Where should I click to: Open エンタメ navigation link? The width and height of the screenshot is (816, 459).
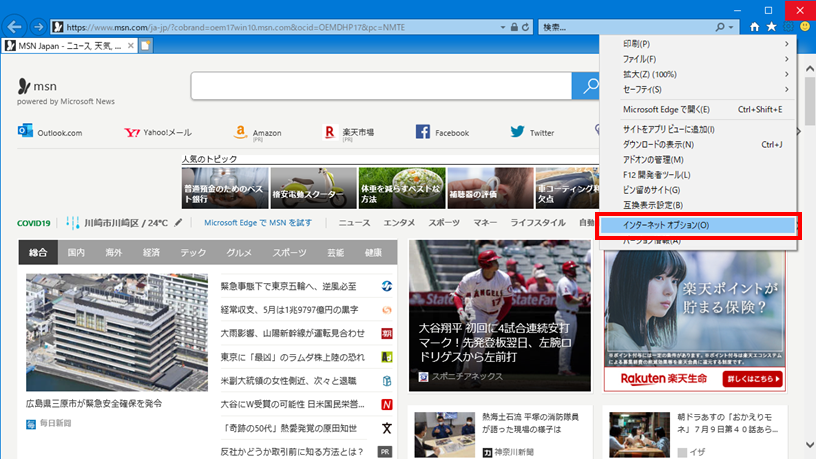tap(399, 223)
